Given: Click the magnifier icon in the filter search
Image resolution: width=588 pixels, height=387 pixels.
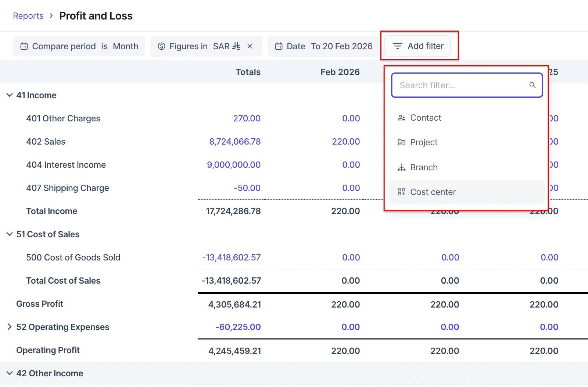Looking at the screenshot, I should pos(533,85).
